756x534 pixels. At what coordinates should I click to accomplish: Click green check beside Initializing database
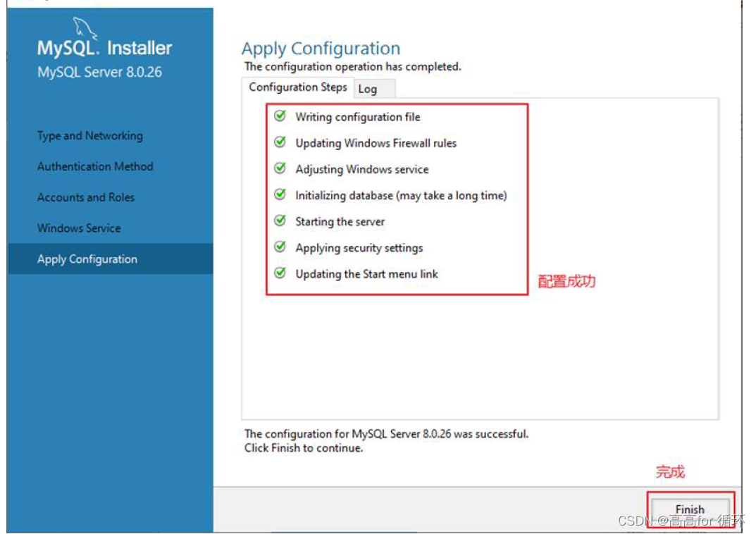click(280, 194)
